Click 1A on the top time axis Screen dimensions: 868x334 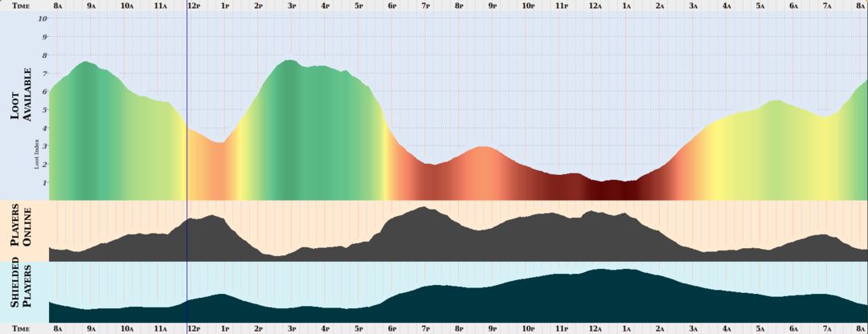(626, 6)
